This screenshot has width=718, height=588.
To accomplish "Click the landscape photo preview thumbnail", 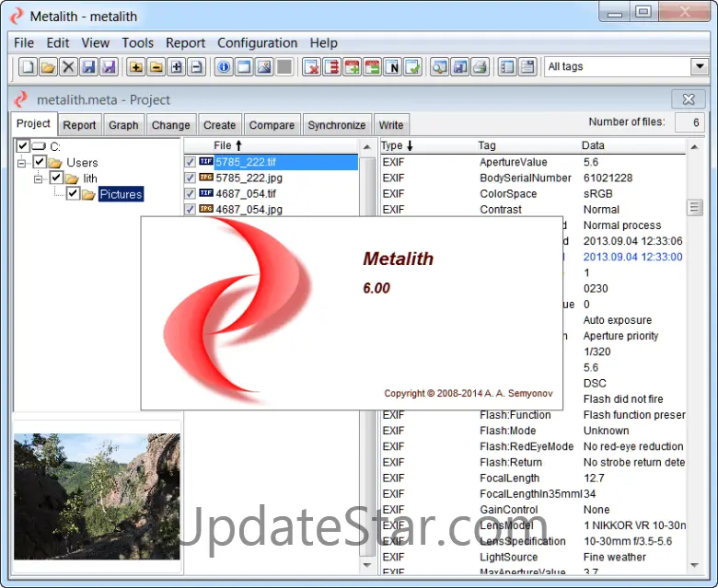I will pyautogui.click(x=97, y=484).
